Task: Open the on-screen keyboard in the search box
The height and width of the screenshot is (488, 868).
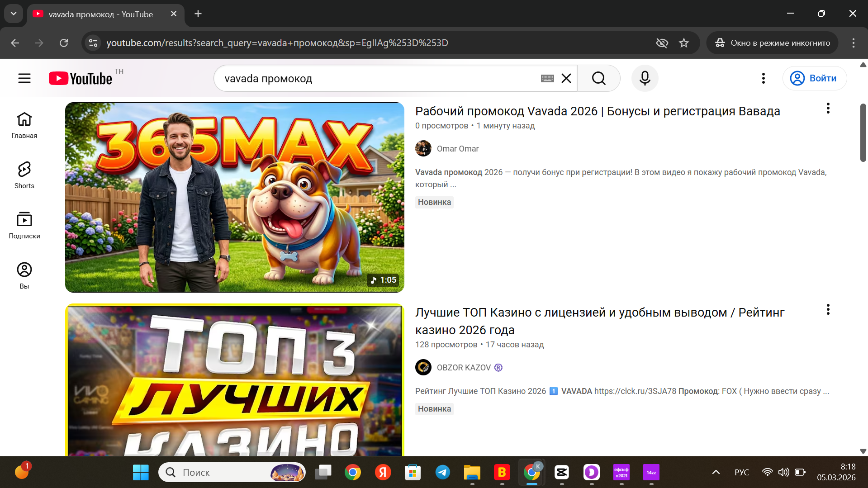Action: pyautogui.click(x=547, y=79)
